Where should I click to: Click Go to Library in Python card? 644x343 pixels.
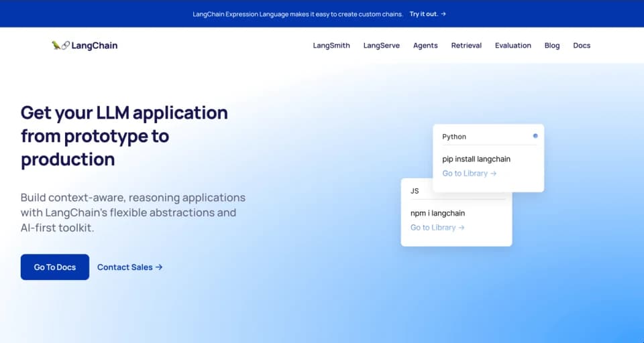coord(470,174)
